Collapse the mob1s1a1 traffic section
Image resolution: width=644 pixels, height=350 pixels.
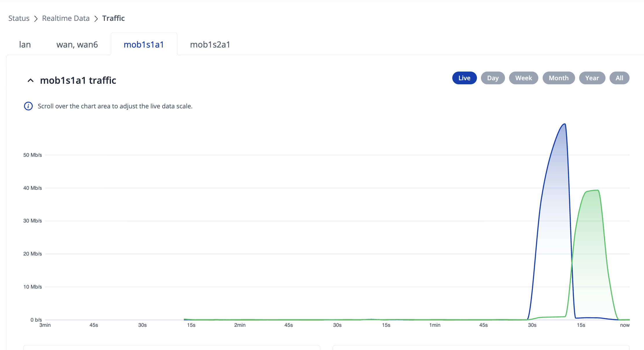(x=30, y=80)
